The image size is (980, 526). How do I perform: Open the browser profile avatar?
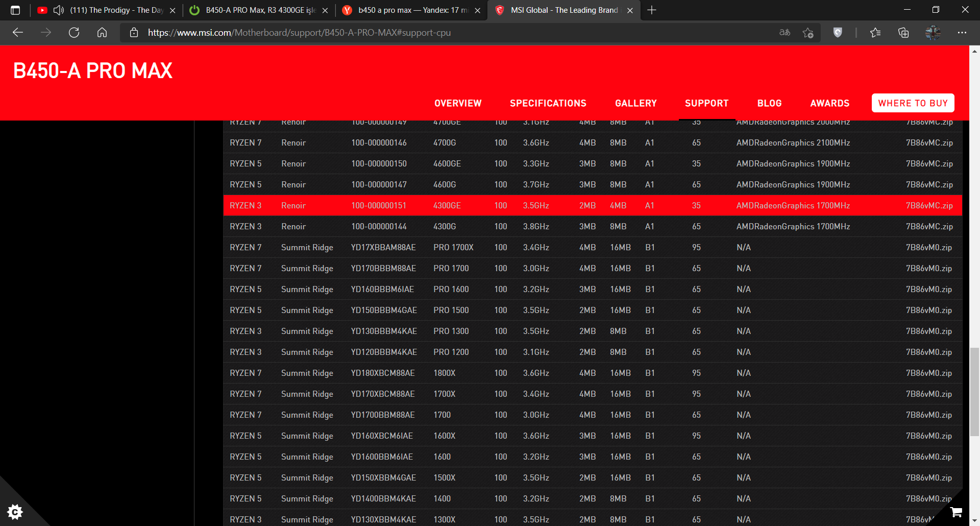pyautogui.click(x=933, y=33)
